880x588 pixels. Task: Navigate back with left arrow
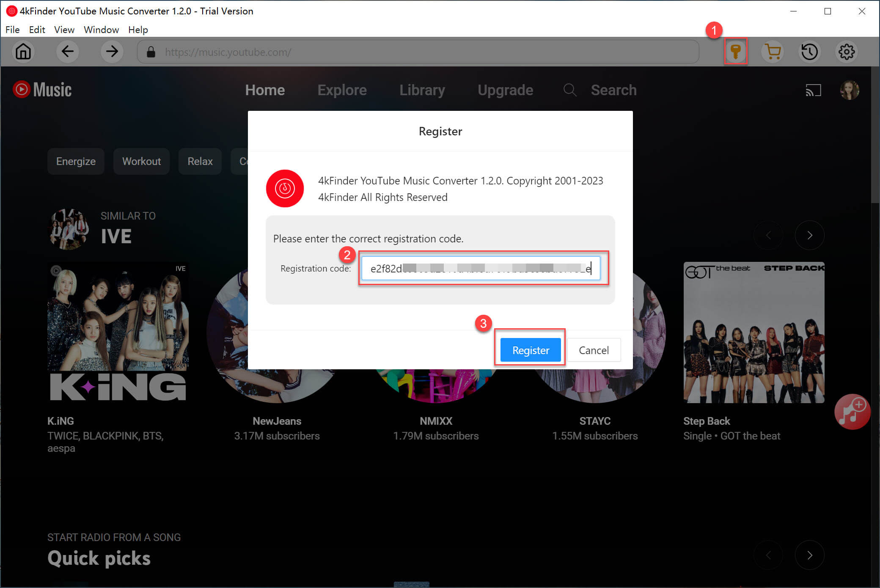pyautogui.click(x=68, y=52)
